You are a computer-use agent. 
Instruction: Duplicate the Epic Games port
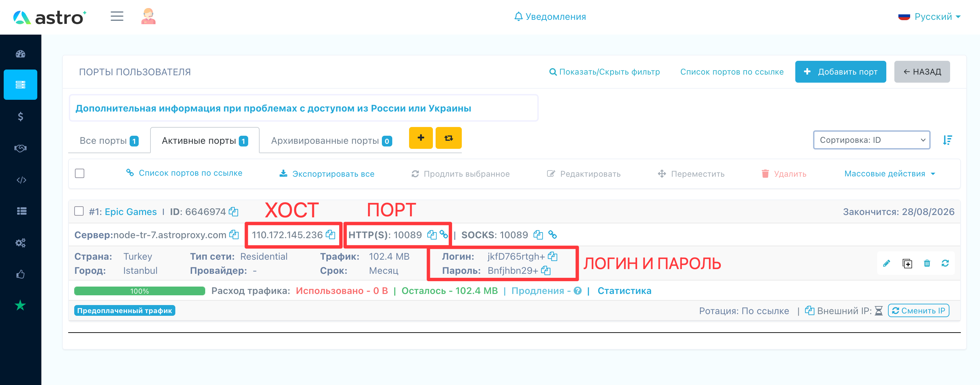(907, 263)
